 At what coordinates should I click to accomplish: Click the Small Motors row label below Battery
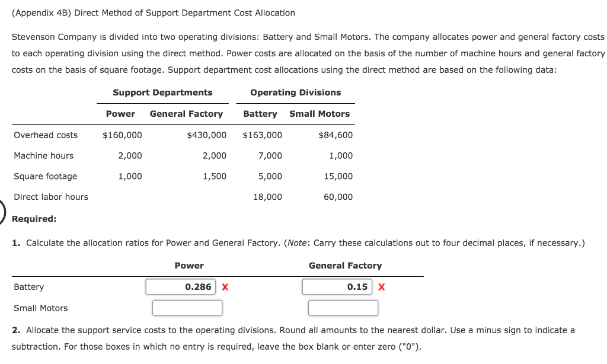pos(41,308)
